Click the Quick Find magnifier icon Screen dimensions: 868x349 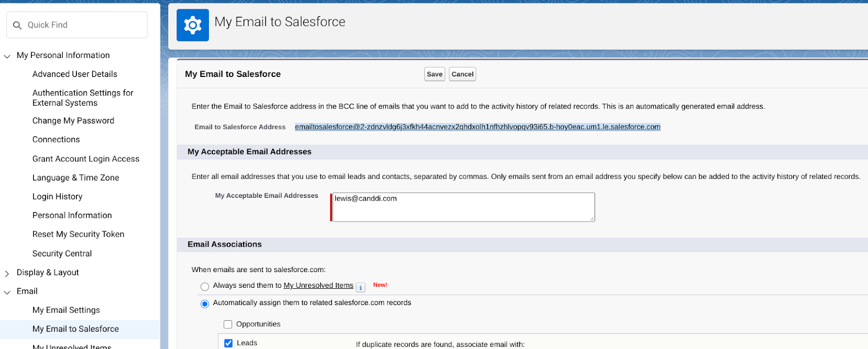pyautogui.click(x=17, y=25)
